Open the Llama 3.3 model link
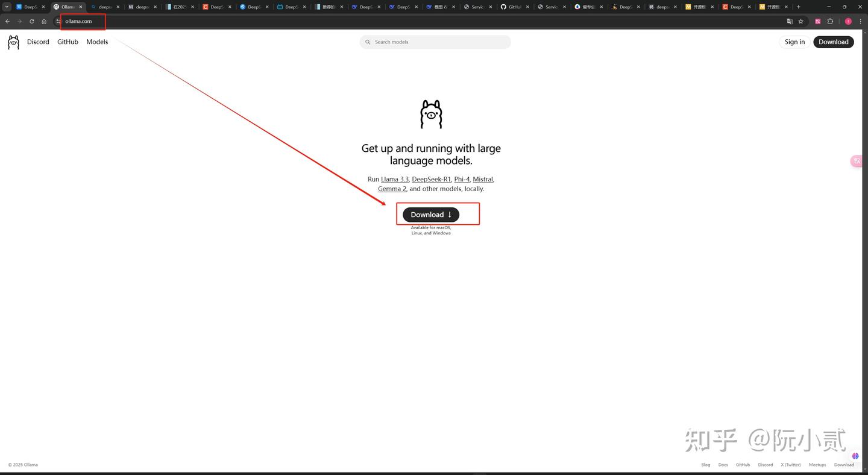Image resolution: width=868 pixels, height=475 pixels. (395, 180)
